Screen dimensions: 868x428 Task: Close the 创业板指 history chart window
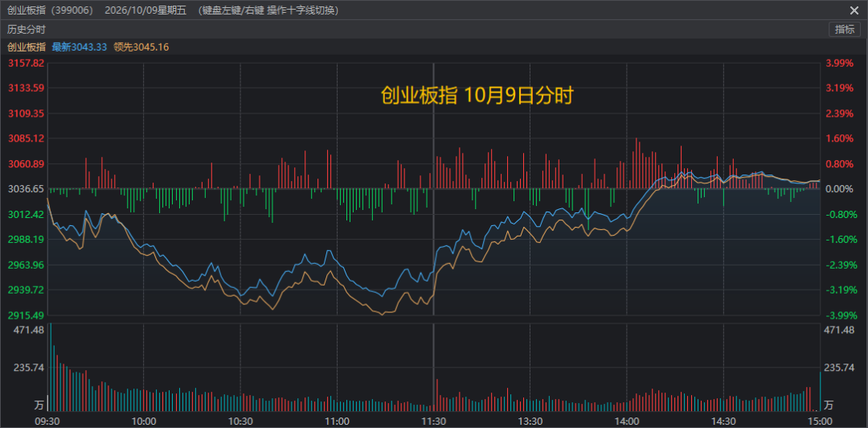(854, 10)
